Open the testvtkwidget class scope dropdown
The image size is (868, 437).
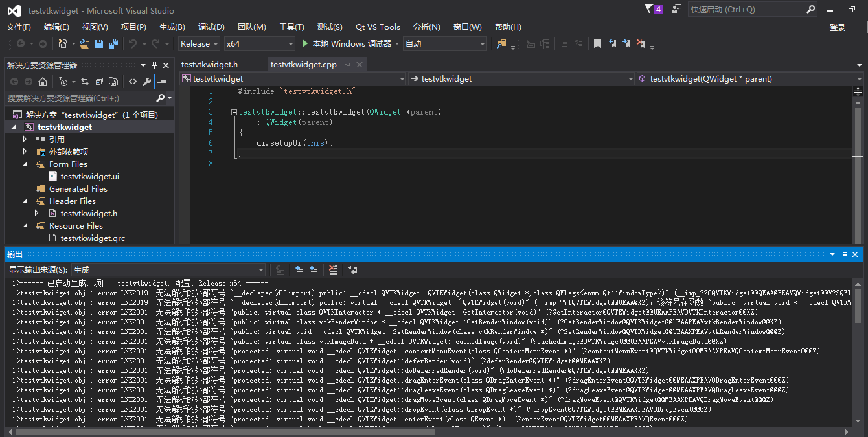(x=293, y=79)
